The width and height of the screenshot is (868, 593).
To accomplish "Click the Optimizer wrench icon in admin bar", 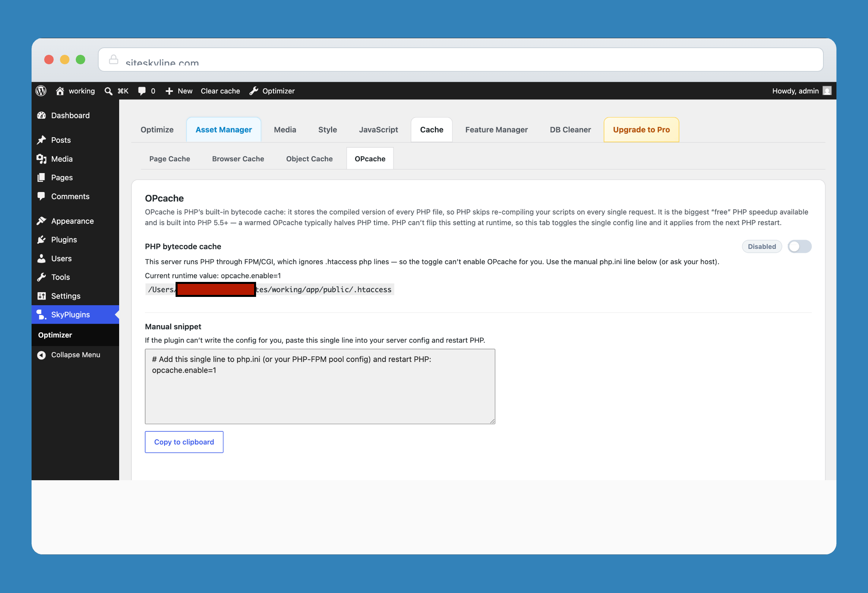I will [254, 91].
